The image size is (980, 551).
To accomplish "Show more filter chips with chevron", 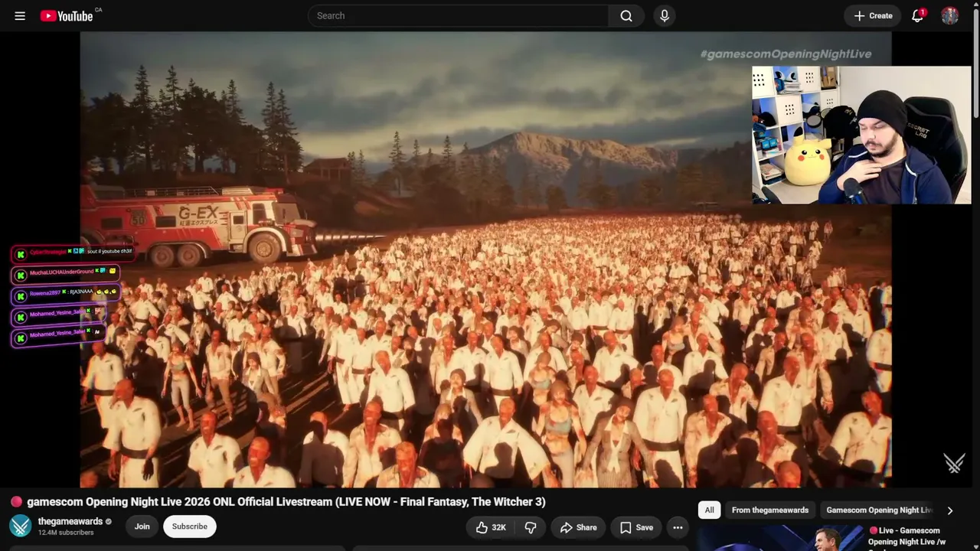I will click(x=950, y=510).
